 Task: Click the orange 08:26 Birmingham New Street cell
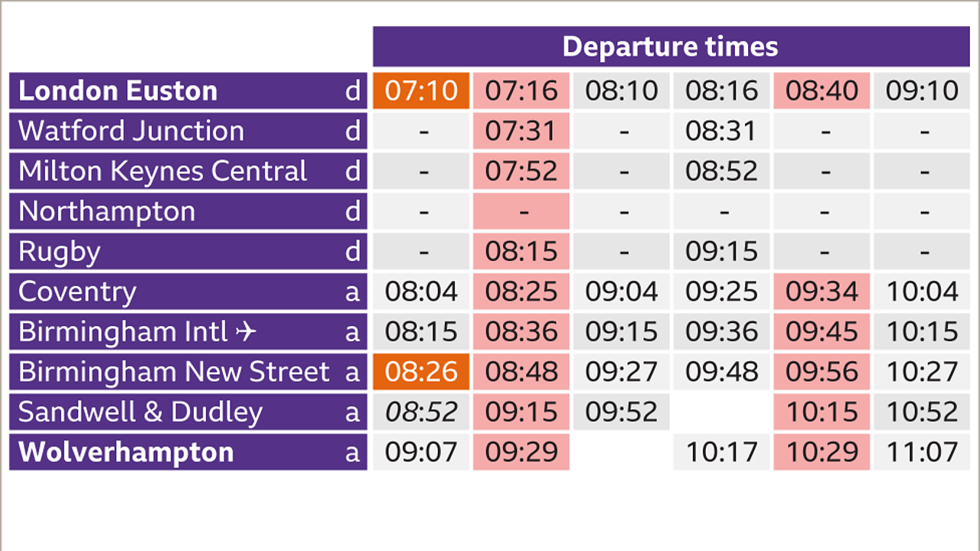[421, 372]
